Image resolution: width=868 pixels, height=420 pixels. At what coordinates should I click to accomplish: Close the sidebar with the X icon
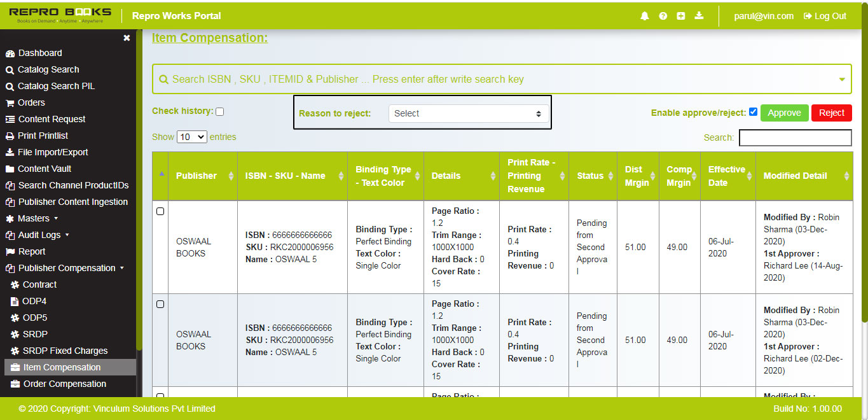(127, 38)
